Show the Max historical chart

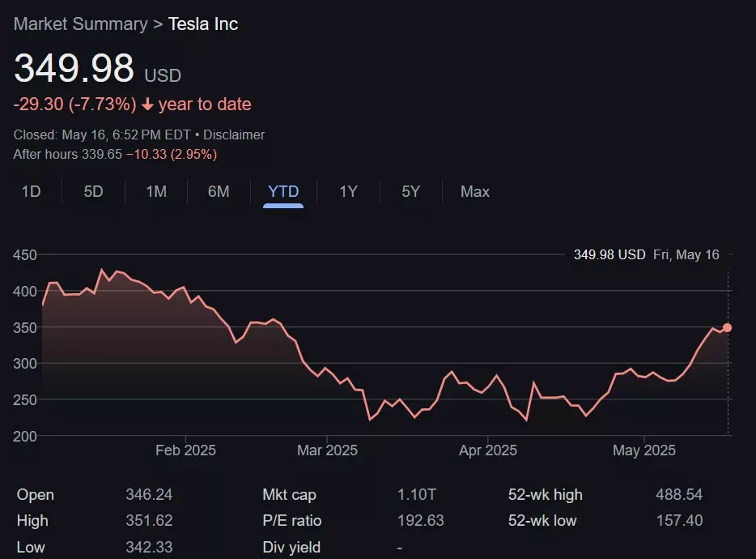pos(474,192)
